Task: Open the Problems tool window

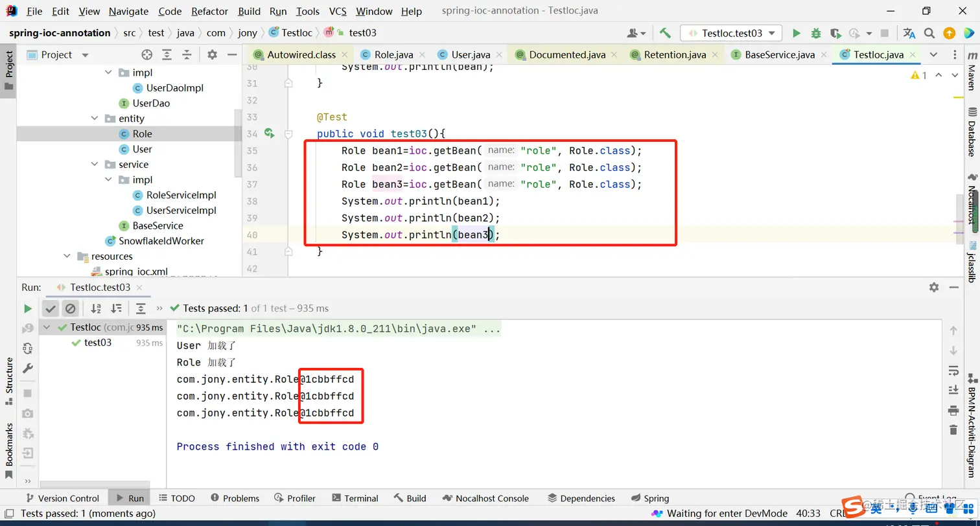Action: (235, 498)
